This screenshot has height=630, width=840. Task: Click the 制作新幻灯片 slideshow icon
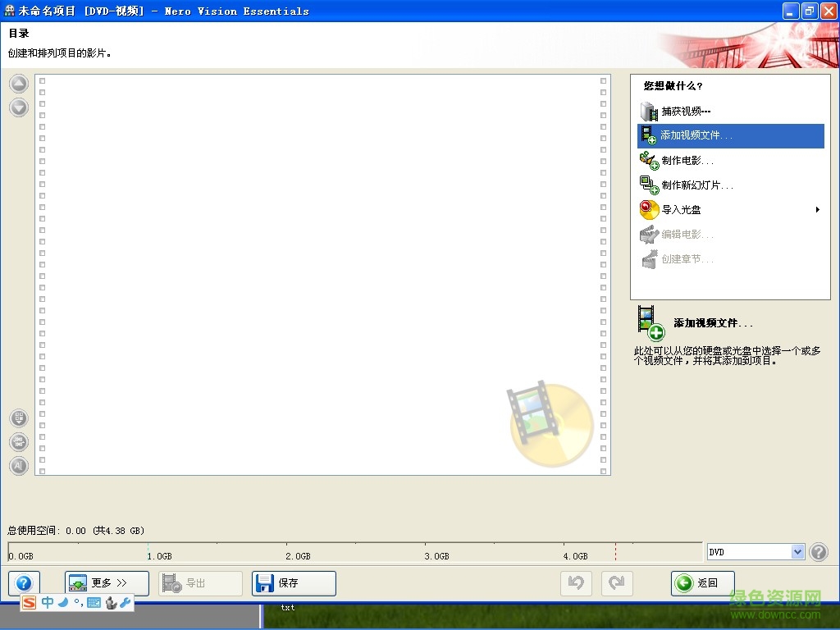649,185
